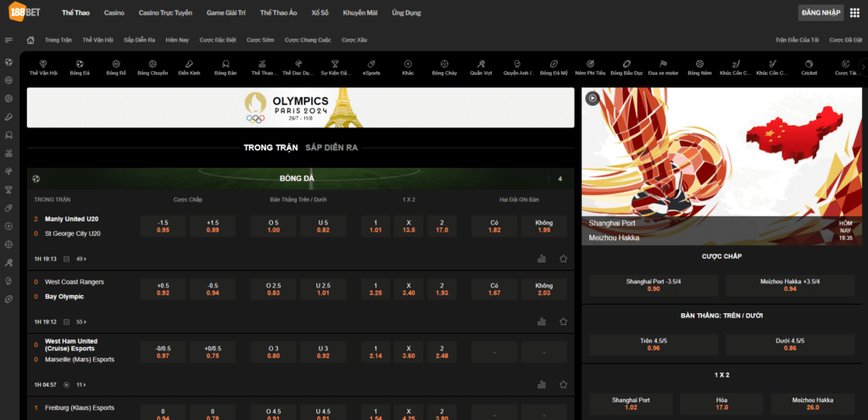The width and height of the screenshot is (868, 420).
Task: Open the Đua xe motor icon
Action: point(663,68)
